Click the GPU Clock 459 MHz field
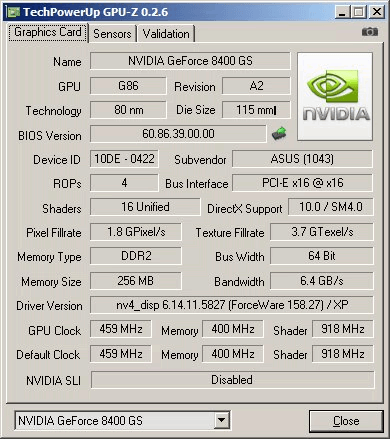This screenshot has width=390, height=439. tap(121, 329)
